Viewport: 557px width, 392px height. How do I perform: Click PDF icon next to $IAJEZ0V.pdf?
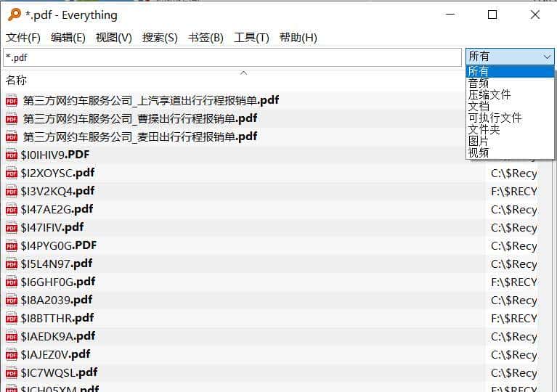point(12,354)
